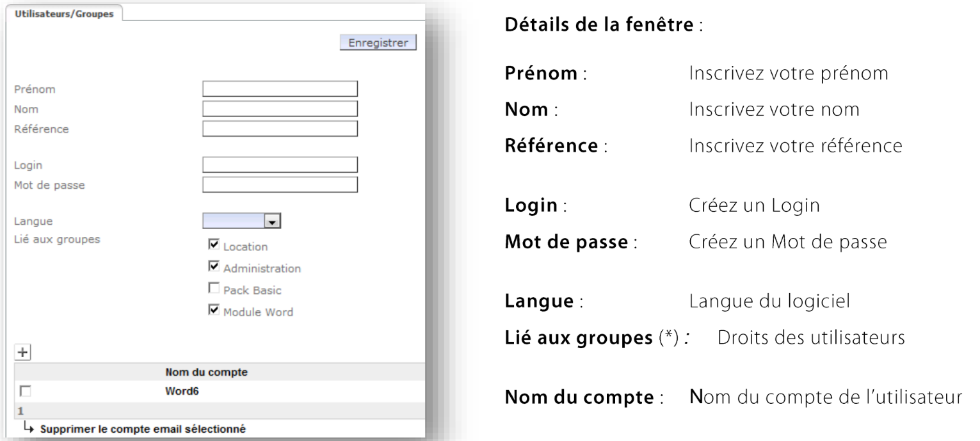The height and width of the screenshot is (441, 980).
Task: Click into the Prénom text field
Action: coord(280,88)
